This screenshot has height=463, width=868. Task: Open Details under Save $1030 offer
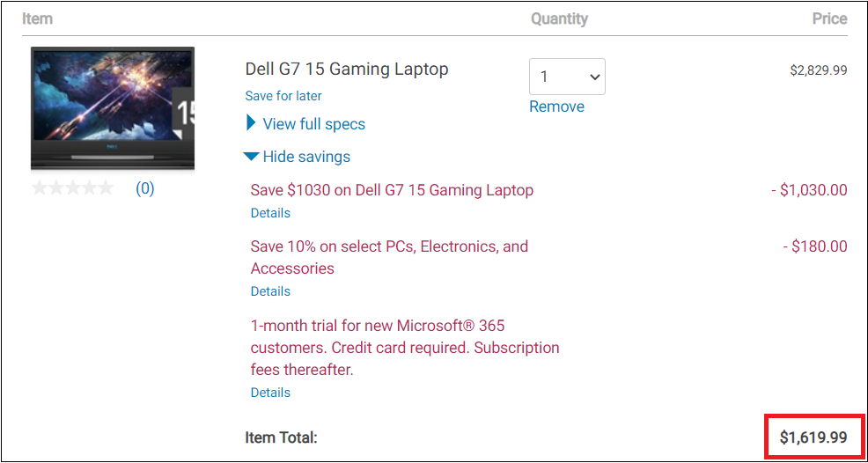pyautogui.click(x=270, y=213)
